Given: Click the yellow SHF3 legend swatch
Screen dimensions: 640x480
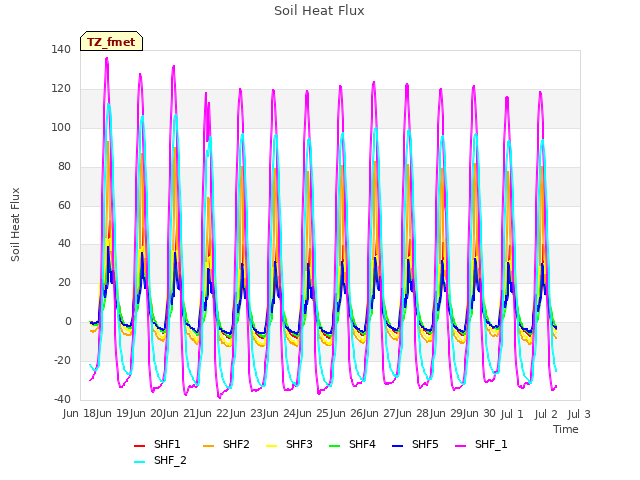Looking at the screenshot, I should (x=271, y=446).
